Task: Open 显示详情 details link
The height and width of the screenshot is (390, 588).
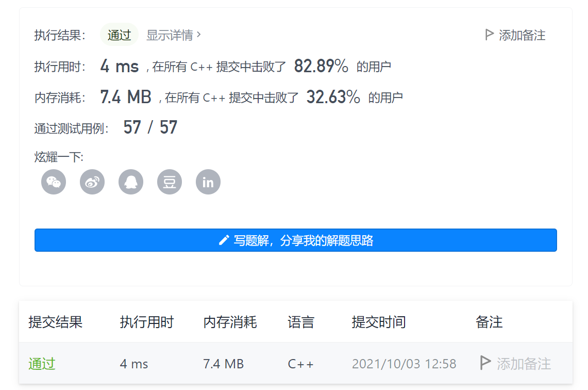Action: coord(170,35)
